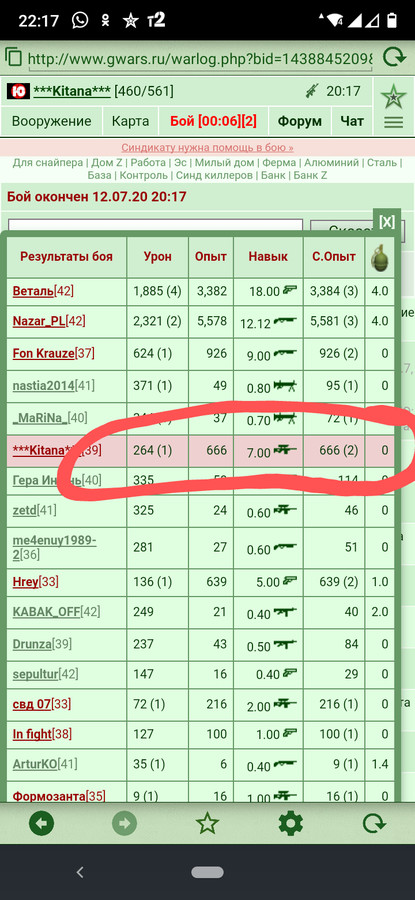This screenshot has width=415, height=900.
Task: Click sniper icon in свд 07's row
Action: coord(285,703)
